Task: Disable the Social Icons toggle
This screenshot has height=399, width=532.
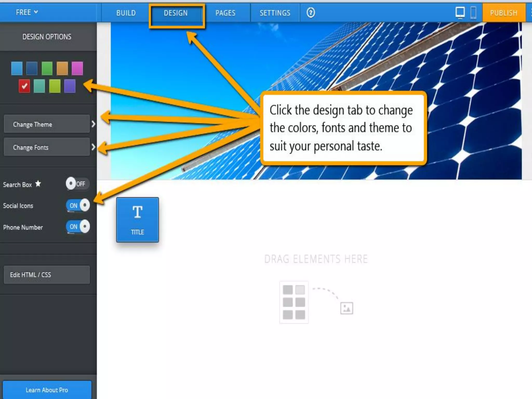Action: tap(78, 205)
